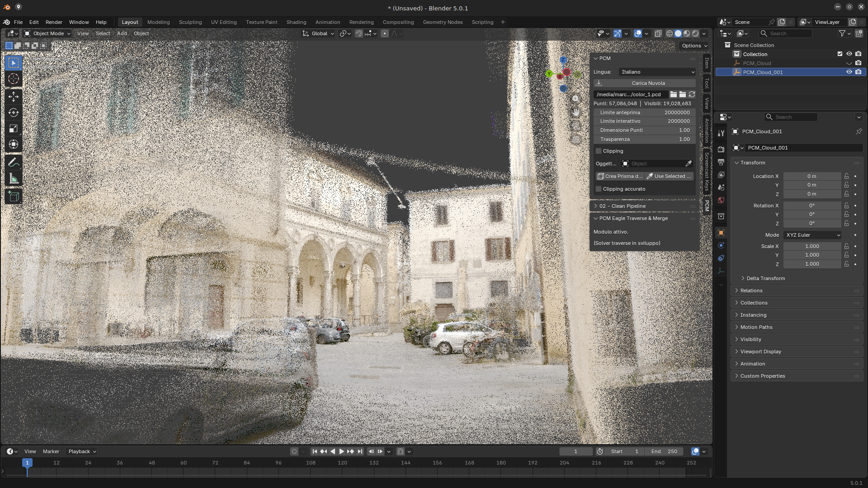
Task: Disable PCM_Cloud render camera toggle
Action: click(858, 63)
